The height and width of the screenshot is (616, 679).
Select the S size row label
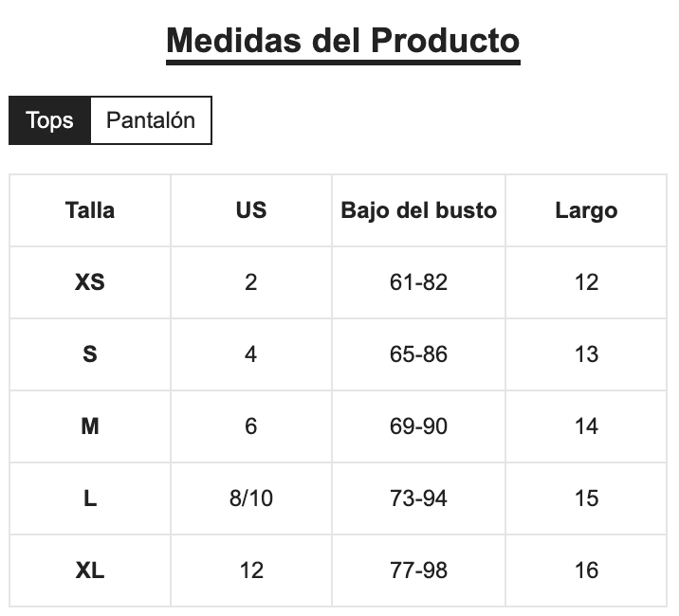pyautogui.click(x=90, y=354)
